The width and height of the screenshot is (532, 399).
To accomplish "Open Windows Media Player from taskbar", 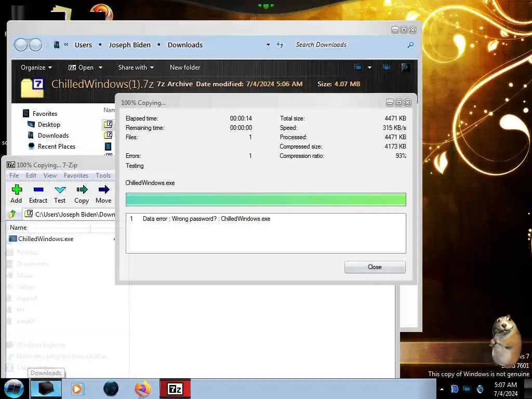I will pos(77,389).
